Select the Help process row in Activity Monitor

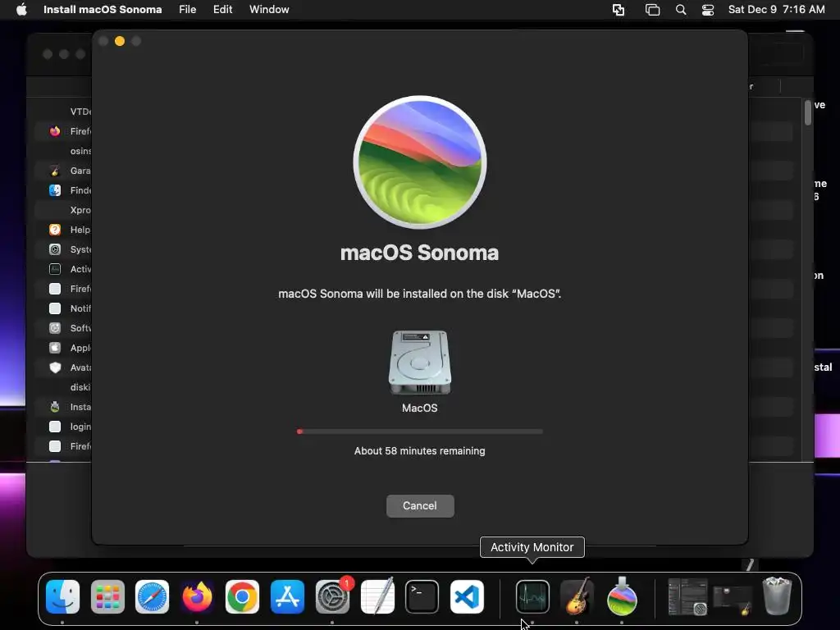pyautogui.click(x=63, y=230)
